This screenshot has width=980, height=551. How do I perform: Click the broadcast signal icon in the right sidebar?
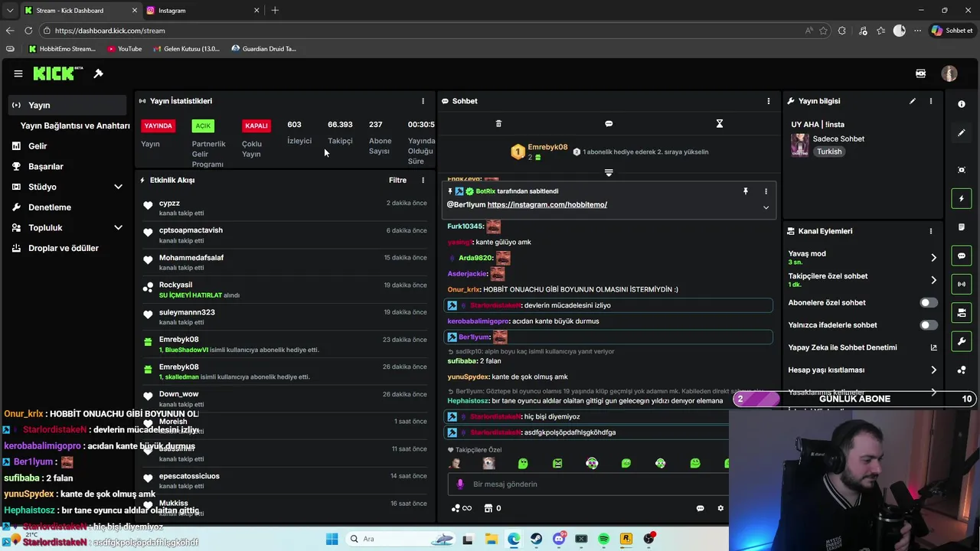pos(962,284)
